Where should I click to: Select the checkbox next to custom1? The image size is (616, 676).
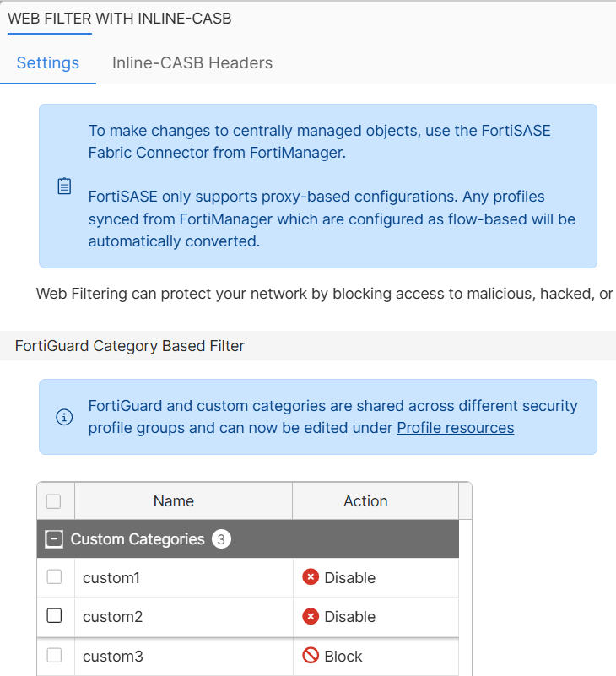click(55, 577)
